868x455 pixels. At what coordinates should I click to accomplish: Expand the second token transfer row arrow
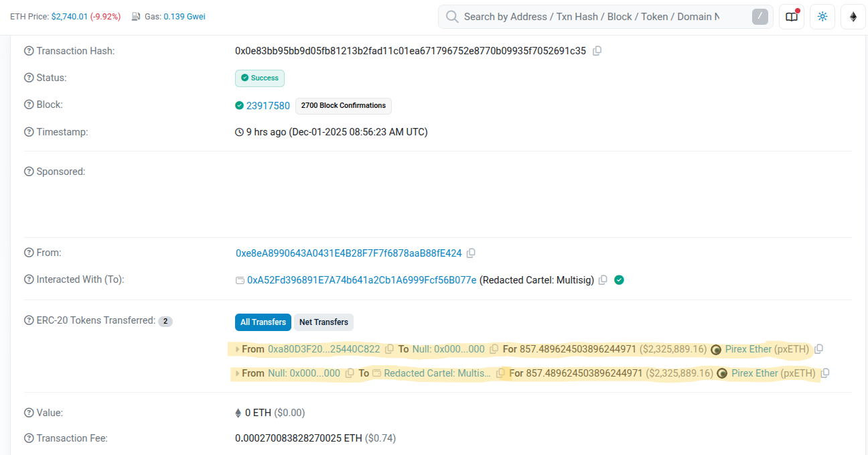(237, 373)
